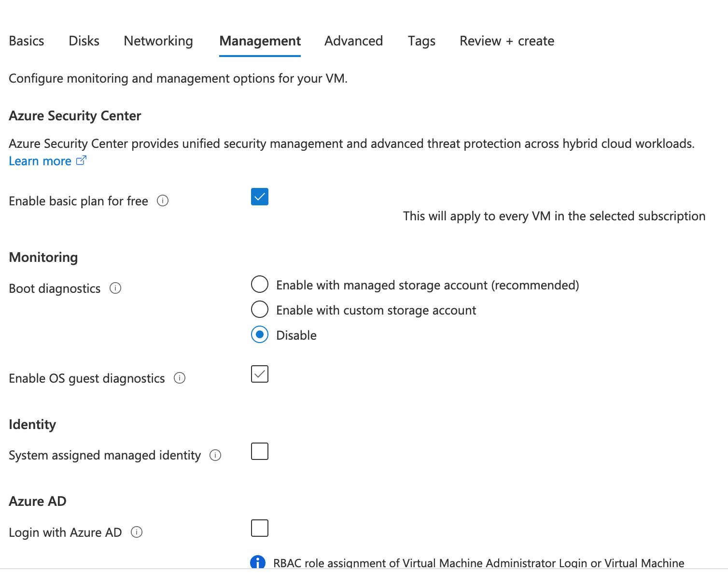
Task: Select the Management tab
Action: (260, 41)
